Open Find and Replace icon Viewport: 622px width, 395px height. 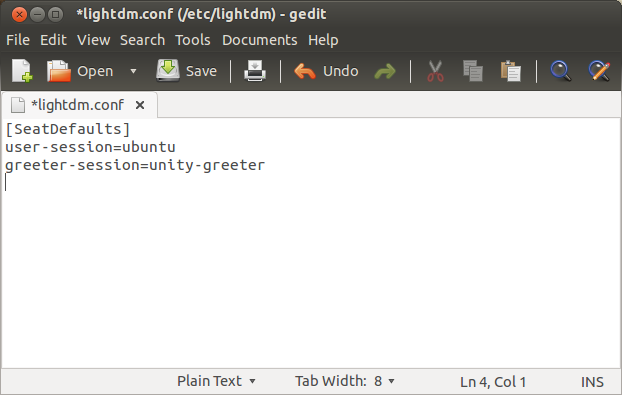[x=599, y=71]
